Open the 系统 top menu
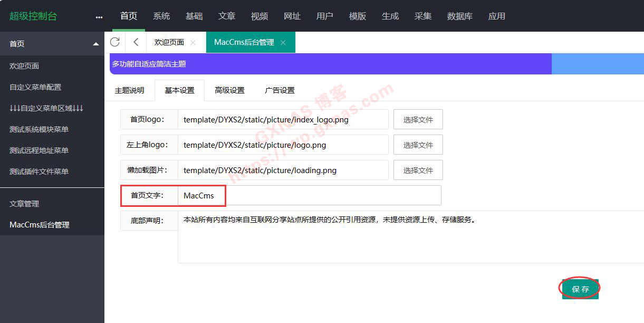The width and height of the screenshot is (644, 323). [x=161, y=16]
